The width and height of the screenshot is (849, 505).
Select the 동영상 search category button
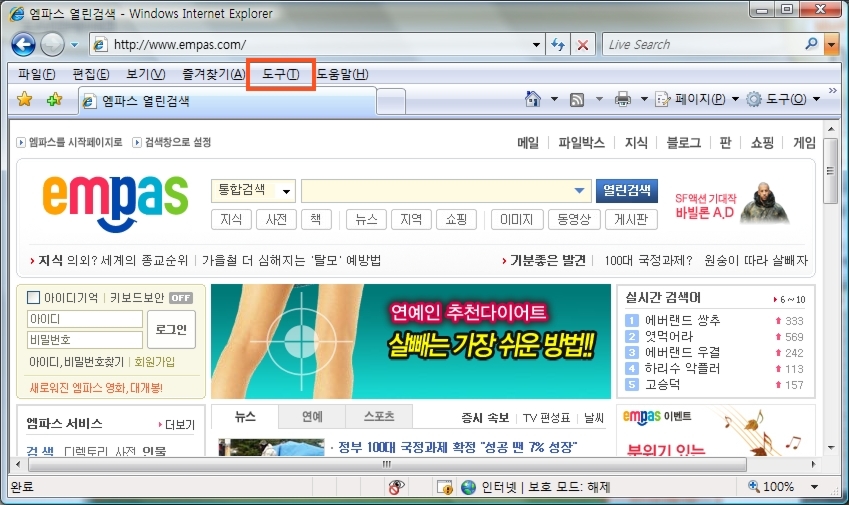click(574, 219)
